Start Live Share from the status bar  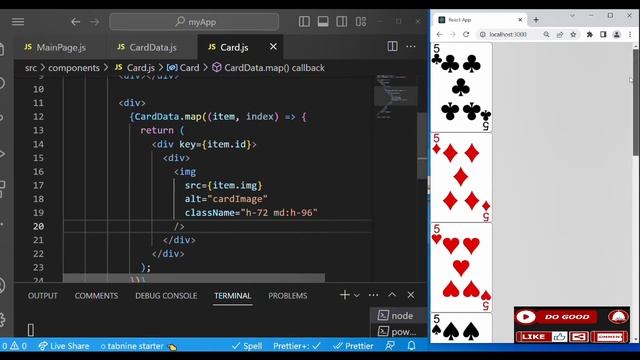(x=64, y=346)
